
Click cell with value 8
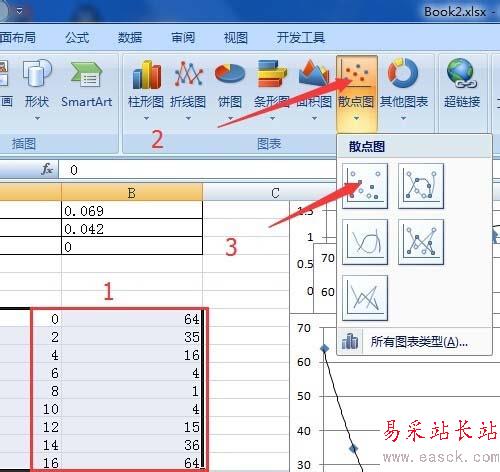click(47, 391)
